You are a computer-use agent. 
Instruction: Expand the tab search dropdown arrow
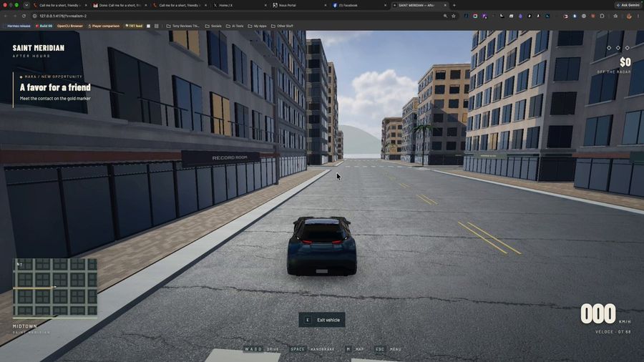pos(26,5)
